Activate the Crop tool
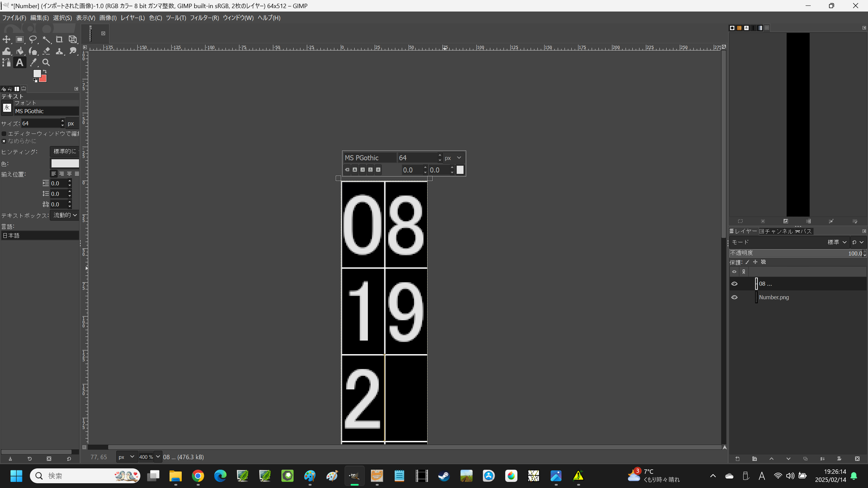The width and height of the screenshot is (868, 488). tap(59, 39)
